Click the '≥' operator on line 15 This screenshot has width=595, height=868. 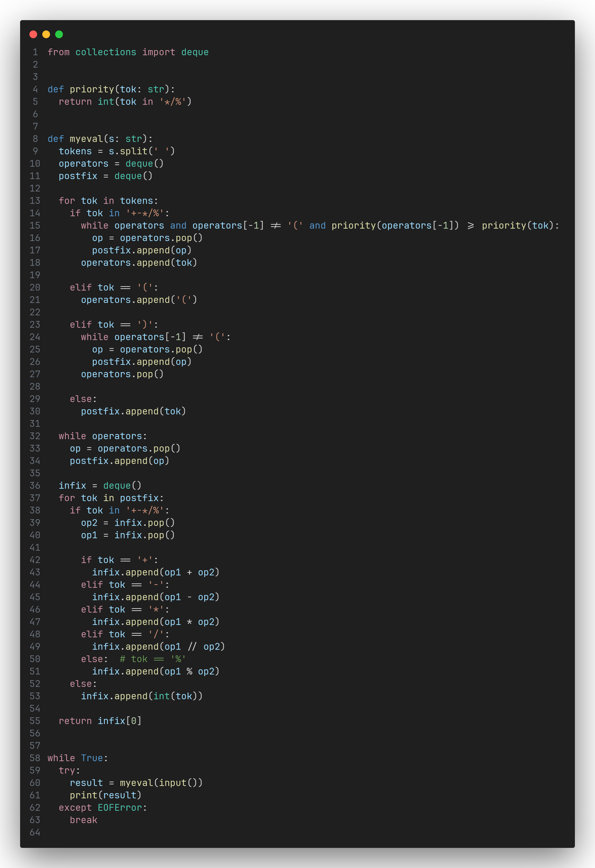point(470,226)
